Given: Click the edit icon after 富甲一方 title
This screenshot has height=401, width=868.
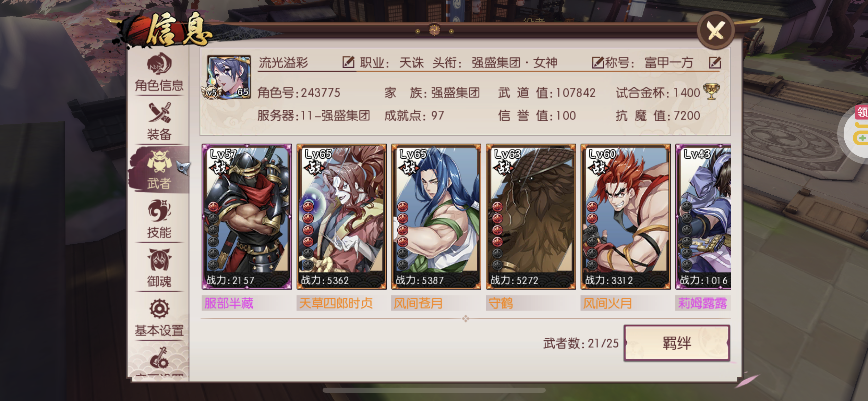Looking at the screenshot, I should [x=715, y=62].
